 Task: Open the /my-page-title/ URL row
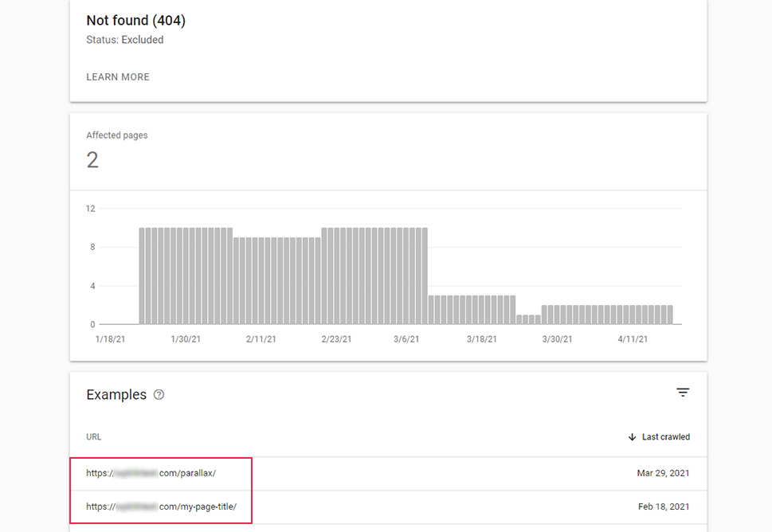tap(162, 507)
